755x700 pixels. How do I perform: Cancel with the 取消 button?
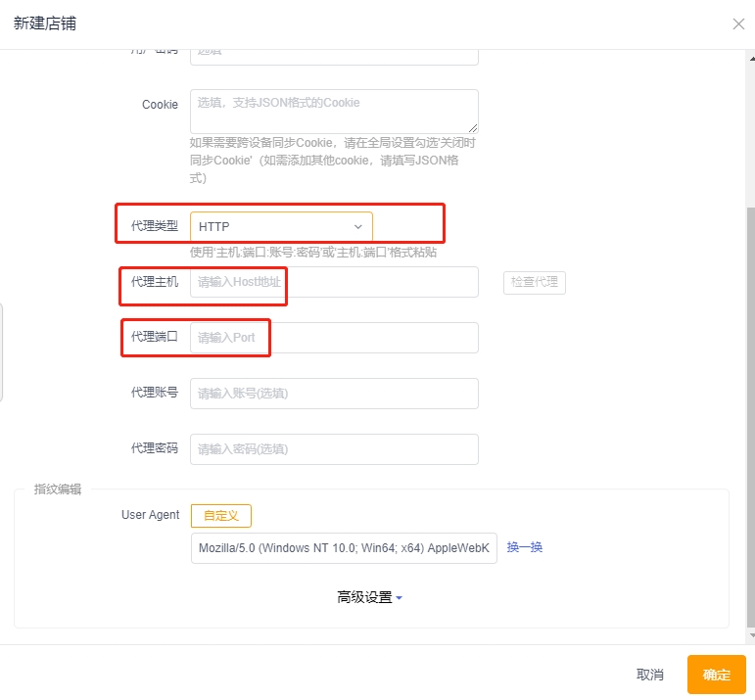point(649,675)
